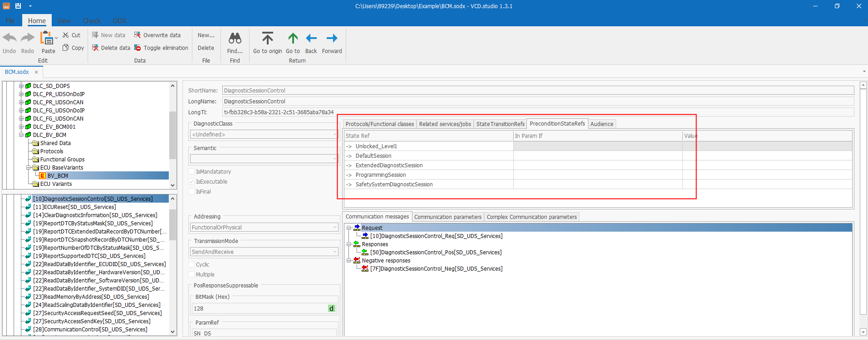Click the ShortName input field

538,91
